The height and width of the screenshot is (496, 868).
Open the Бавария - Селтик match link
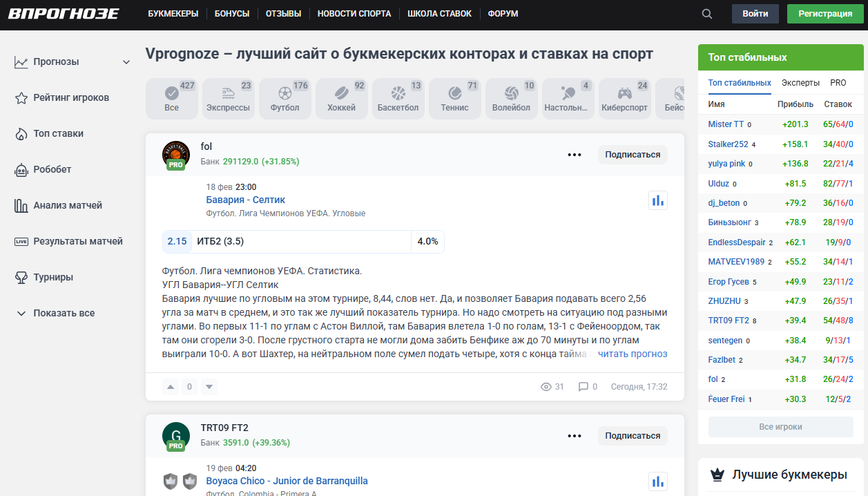245,200
